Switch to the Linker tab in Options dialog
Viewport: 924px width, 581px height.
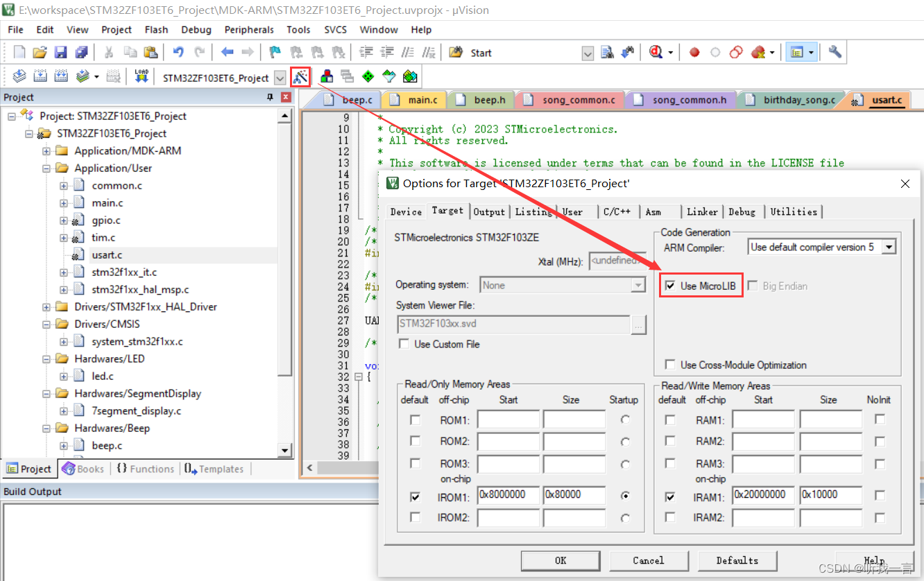(x=703, y=211)
